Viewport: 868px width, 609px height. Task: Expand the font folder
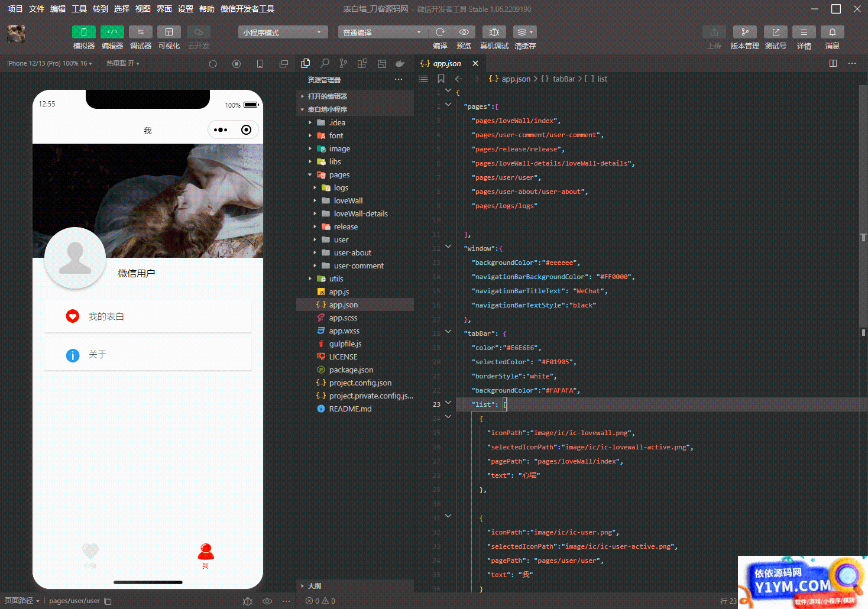[355, 135]
